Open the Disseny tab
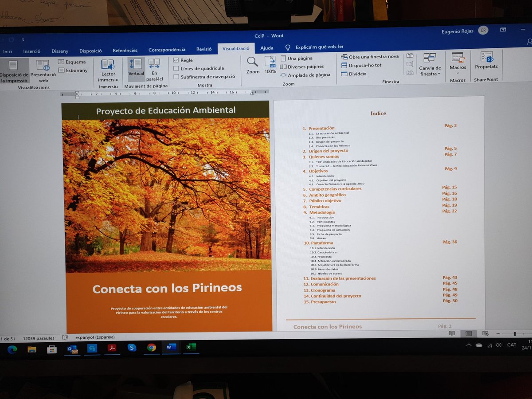The height and width of the screenshot is (399, 532). pos(60,51)
